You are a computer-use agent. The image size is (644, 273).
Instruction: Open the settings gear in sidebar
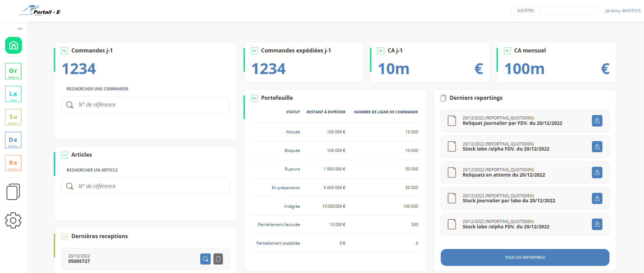(x=13, y=220)
